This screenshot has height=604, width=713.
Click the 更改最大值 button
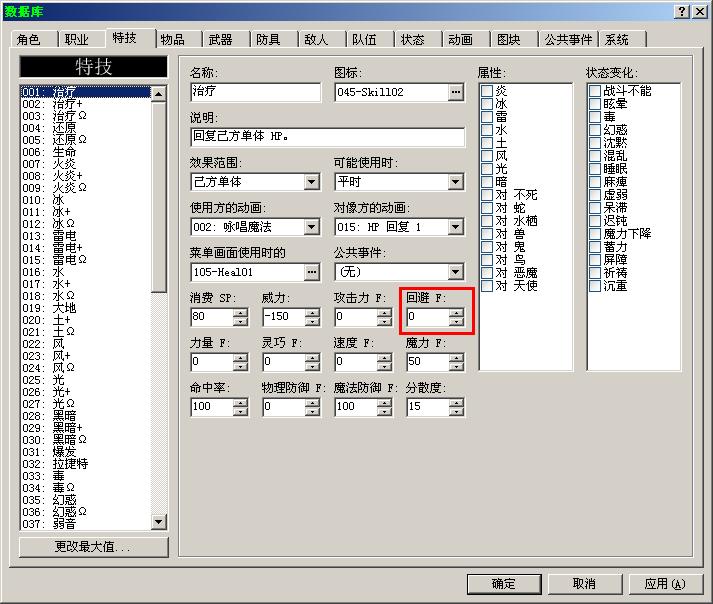click(93, 546)
